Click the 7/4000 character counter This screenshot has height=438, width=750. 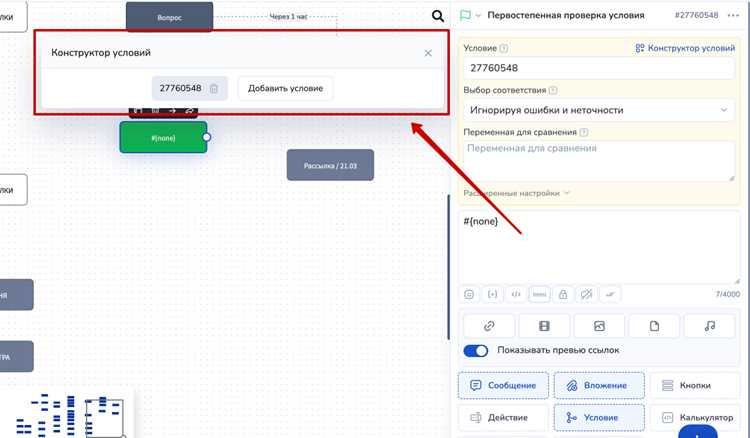[x=727, y=294]
